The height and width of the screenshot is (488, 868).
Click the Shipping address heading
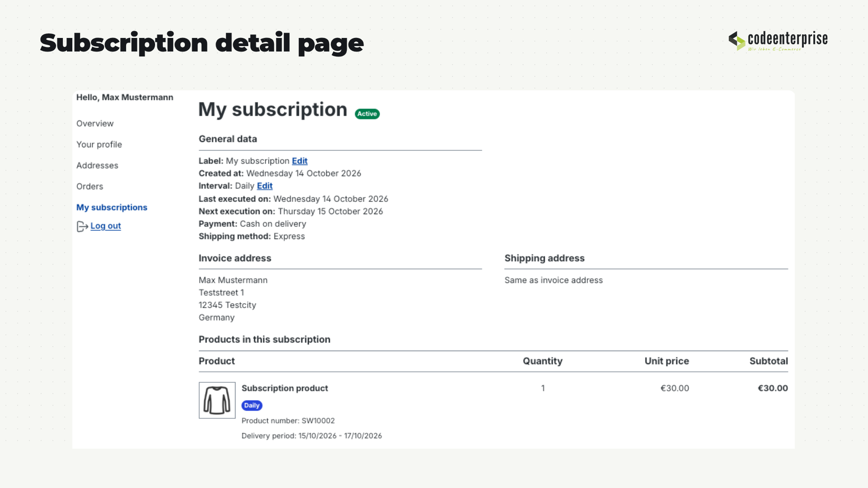[x=544, y=258]
